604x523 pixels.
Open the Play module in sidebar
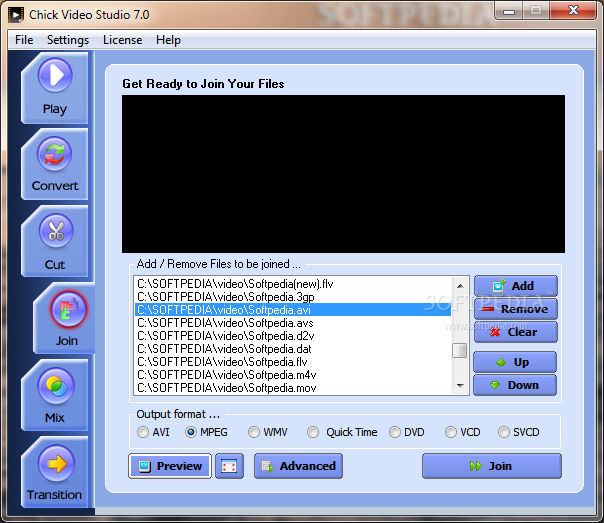coord(55,88)
